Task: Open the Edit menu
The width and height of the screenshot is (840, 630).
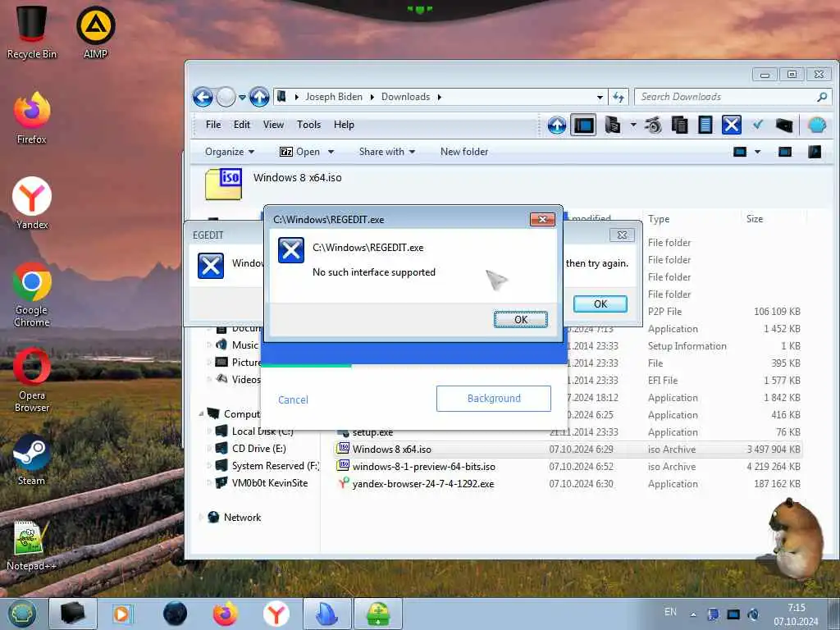Action: pos(242,125)
